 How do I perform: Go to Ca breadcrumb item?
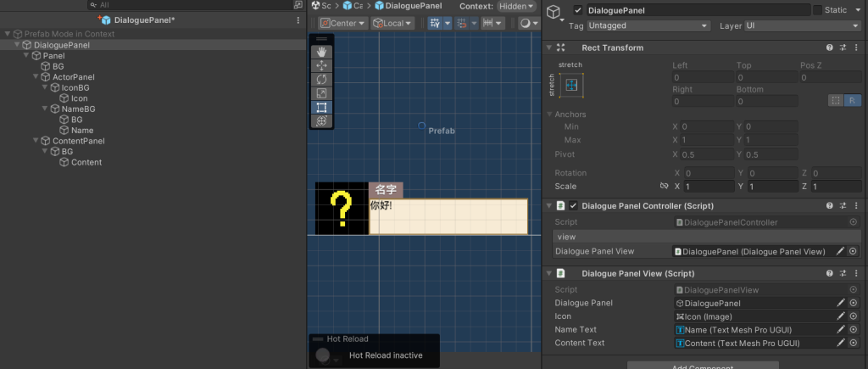click(353, 6)
